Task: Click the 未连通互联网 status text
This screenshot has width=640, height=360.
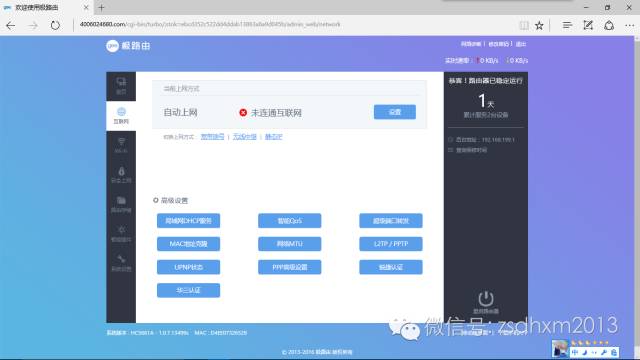Action: coord(276,113)
